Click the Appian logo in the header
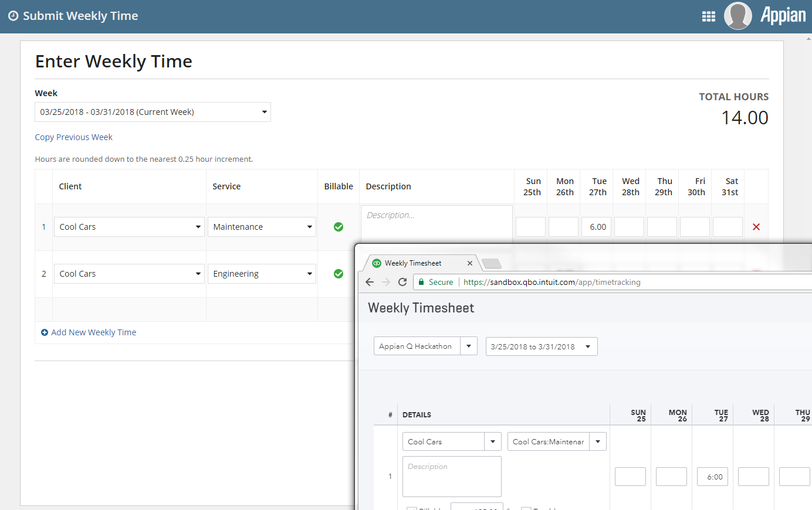Screen dimensions: 812x510 point(783,15)
